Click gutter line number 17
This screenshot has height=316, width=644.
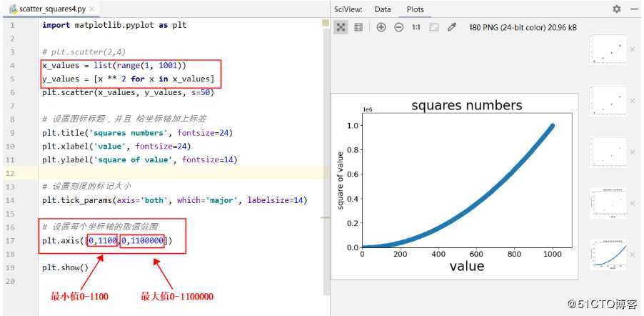pos(11,241)
